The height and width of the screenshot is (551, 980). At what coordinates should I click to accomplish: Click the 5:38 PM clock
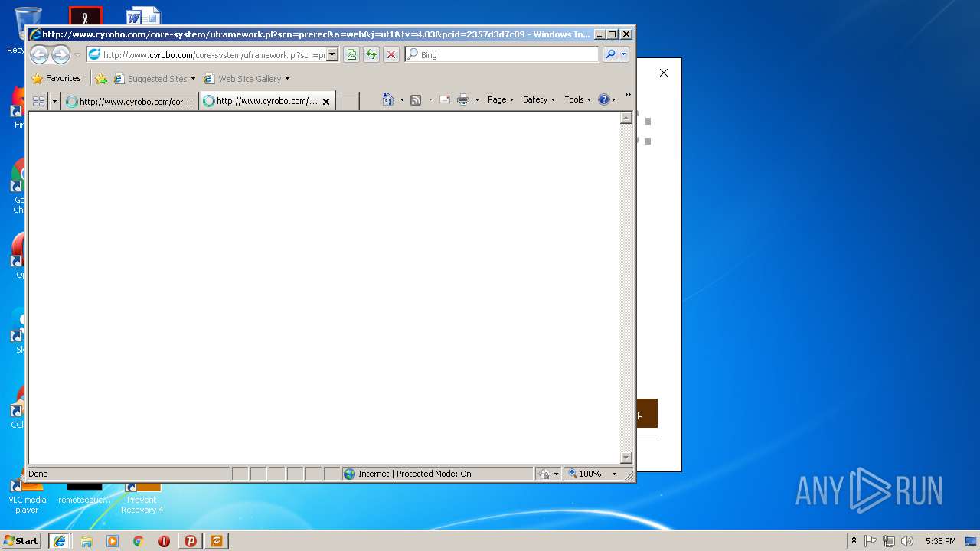click(940, 541)
